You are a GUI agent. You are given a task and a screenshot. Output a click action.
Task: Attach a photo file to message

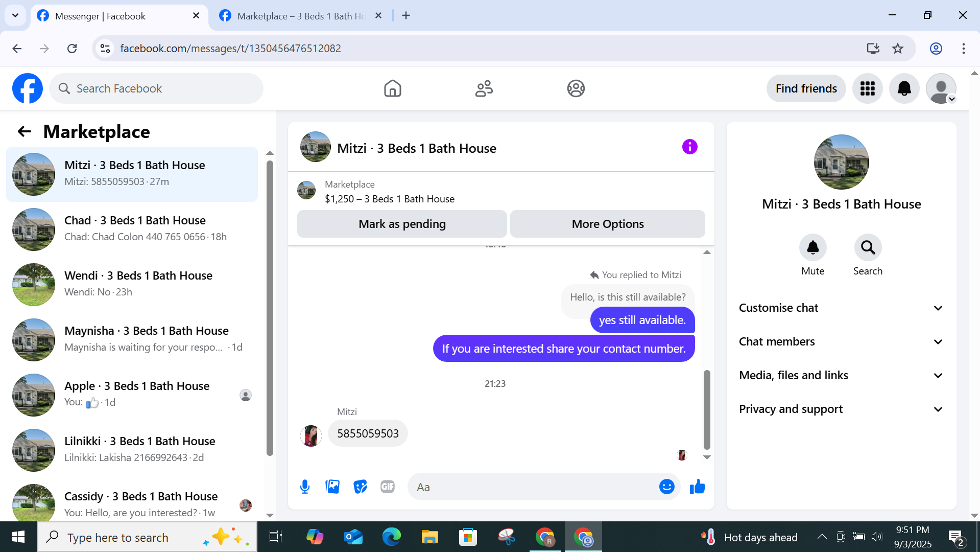pos(332,487)
